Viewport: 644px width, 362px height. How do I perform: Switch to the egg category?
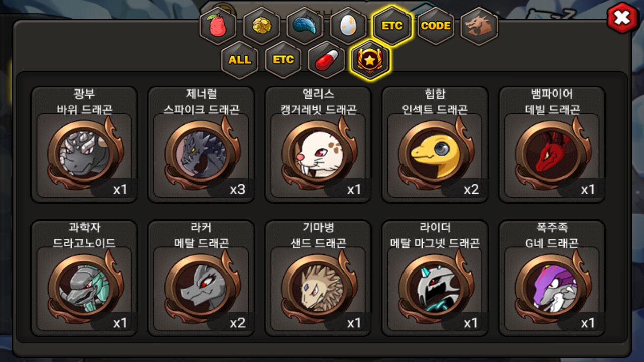tap(348, 26)
